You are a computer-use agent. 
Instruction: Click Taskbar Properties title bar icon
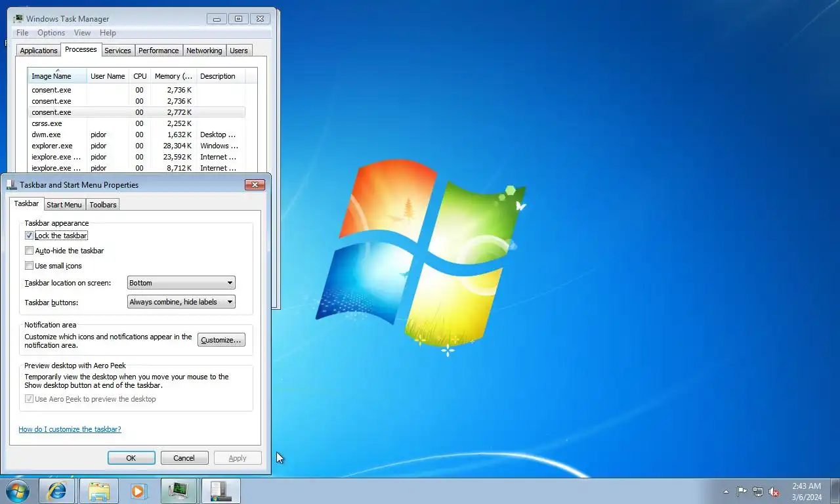pos(12,184)
